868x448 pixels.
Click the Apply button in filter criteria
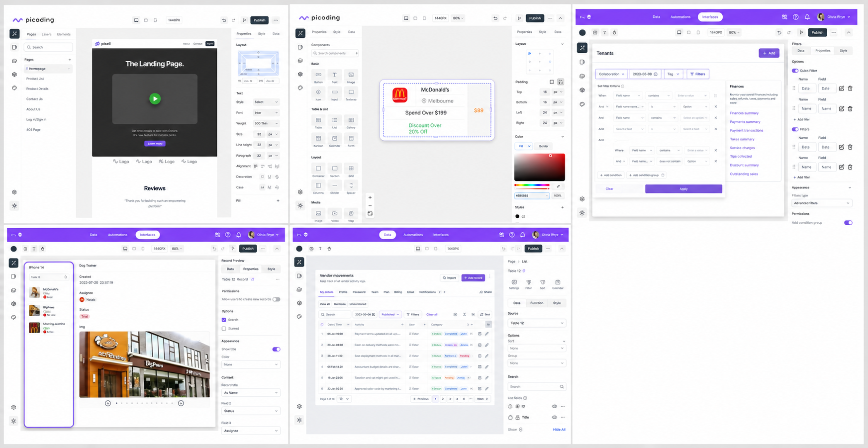tap(683, 189)
